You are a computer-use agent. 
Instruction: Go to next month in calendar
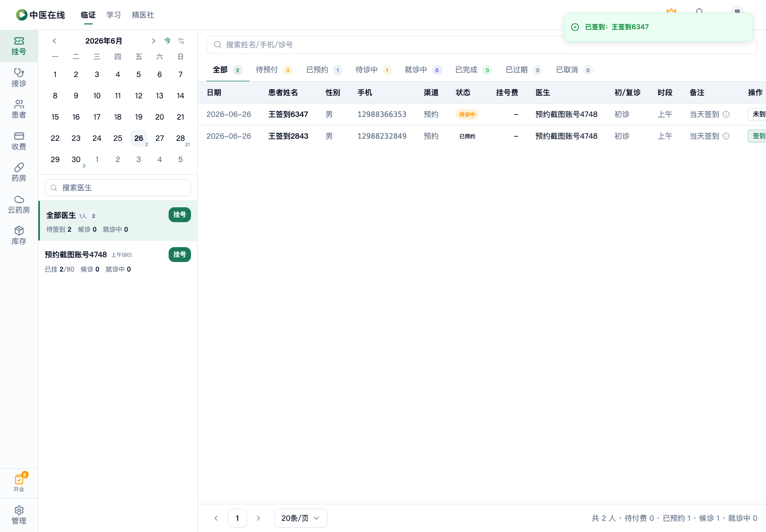coord(153,41)
